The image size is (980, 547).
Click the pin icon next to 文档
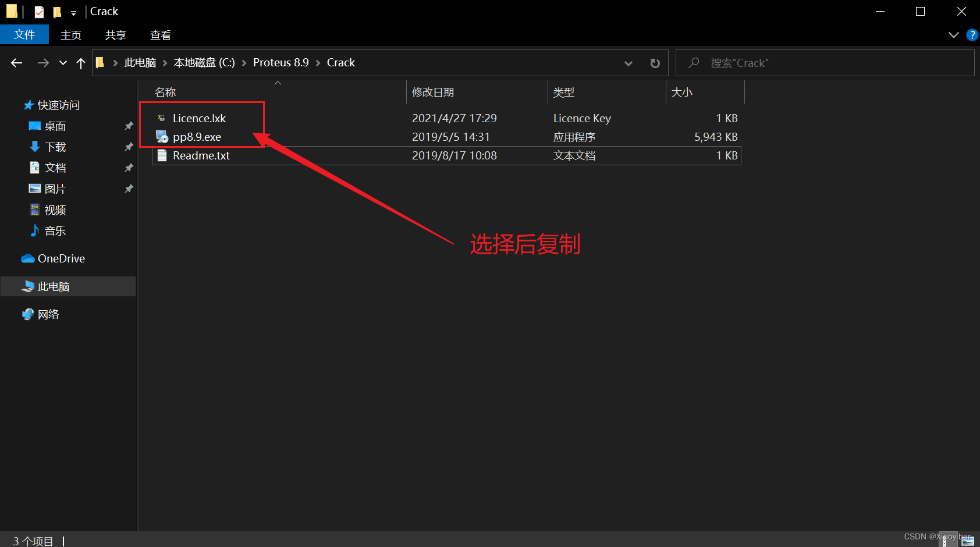click(x=129, y=168)
